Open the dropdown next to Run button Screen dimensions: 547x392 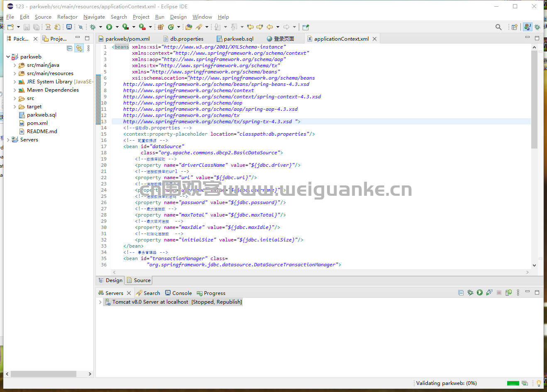pyautogui.click(x=117, y=27)
